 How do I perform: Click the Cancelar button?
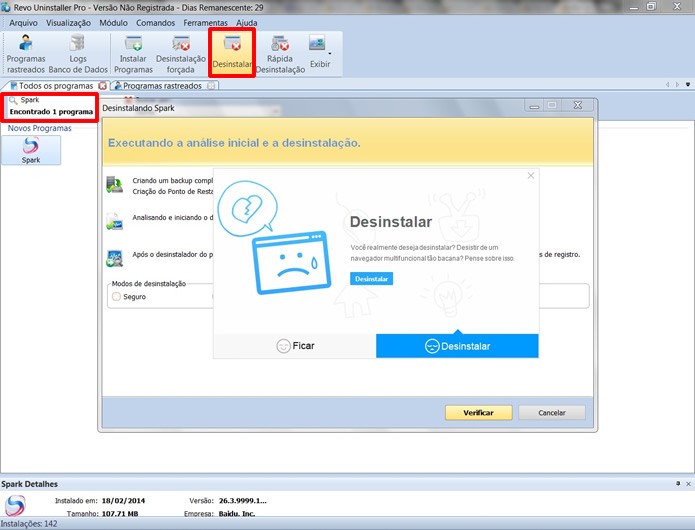552,413
